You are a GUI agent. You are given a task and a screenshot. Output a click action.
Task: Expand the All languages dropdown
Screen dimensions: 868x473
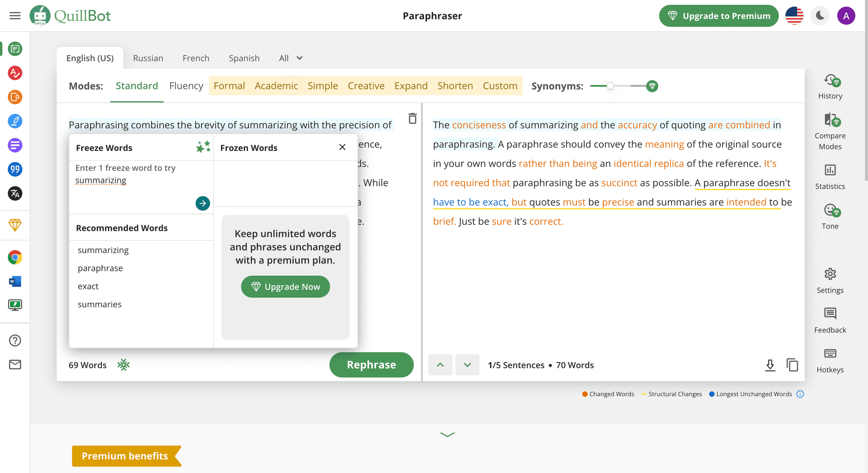pyautogui.click(x=290, y=58)
